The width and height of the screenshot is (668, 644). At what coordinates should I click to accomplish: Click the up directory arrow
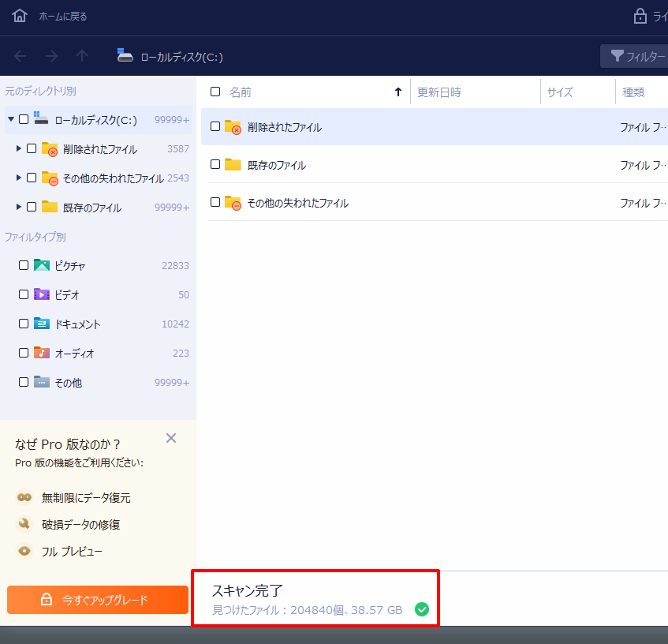[82, 56]
